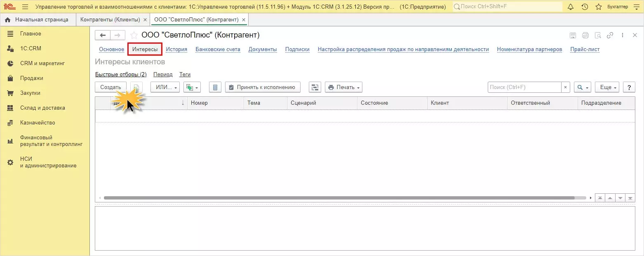The width and height of the screenshot is (644, 256).
Task: Click list view mode icon
Action: coord(215,87)
